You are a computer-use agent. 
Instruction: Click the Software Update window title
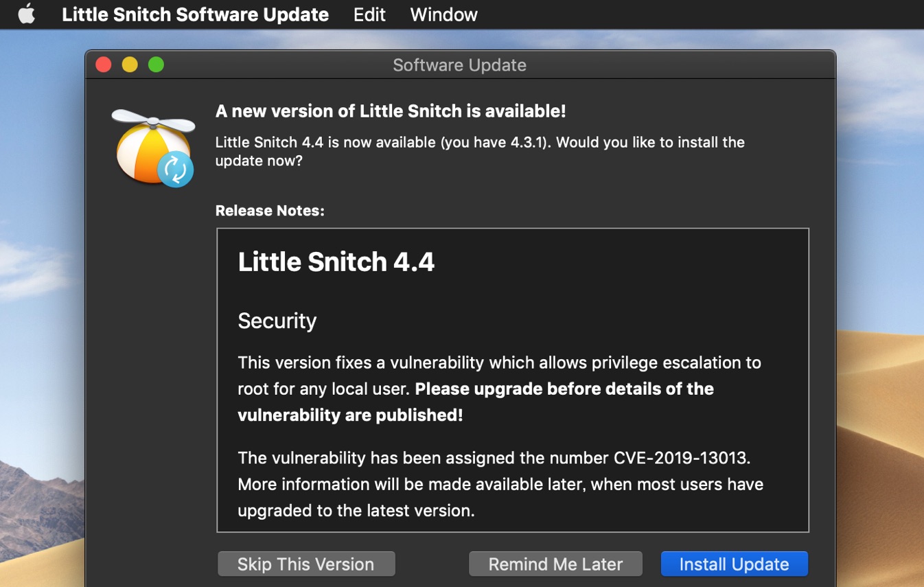coord(459,65)
